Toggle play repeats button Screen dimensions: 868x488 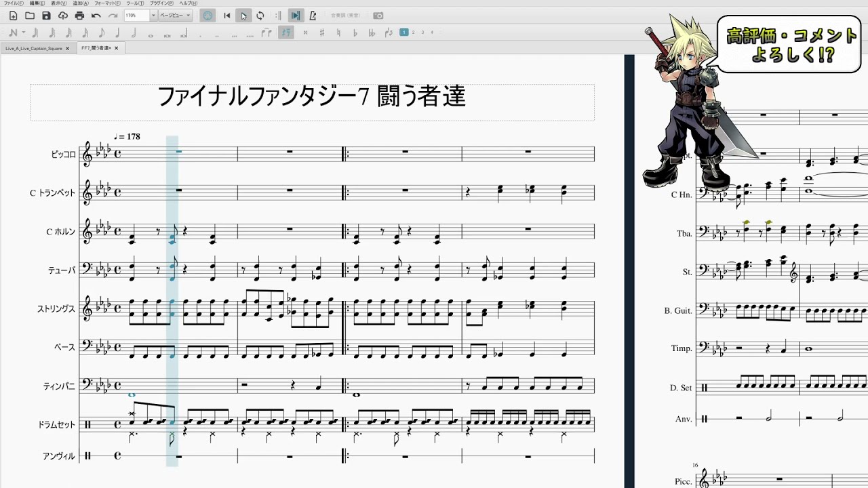pos(278,16)
